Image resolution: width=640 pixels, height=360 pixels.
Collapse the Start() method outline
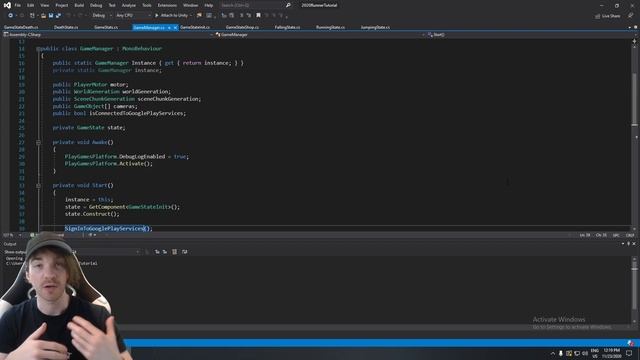point(38,185)
